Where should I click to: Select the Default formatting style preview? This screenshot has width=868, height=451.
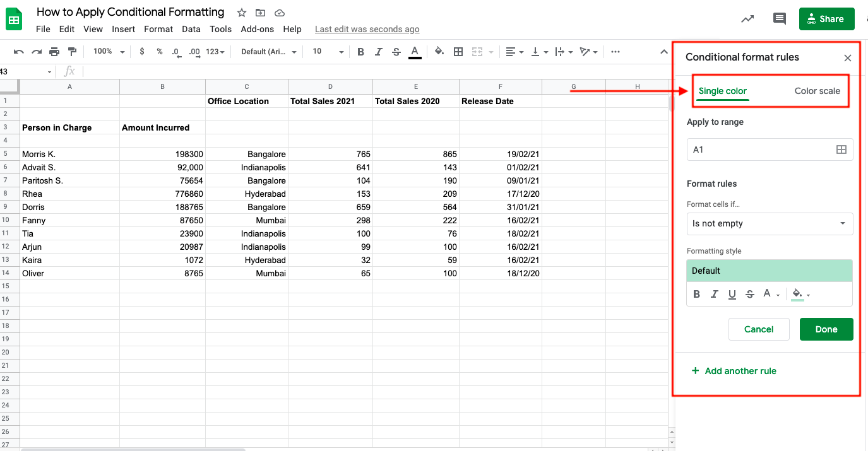click(770, 271)
